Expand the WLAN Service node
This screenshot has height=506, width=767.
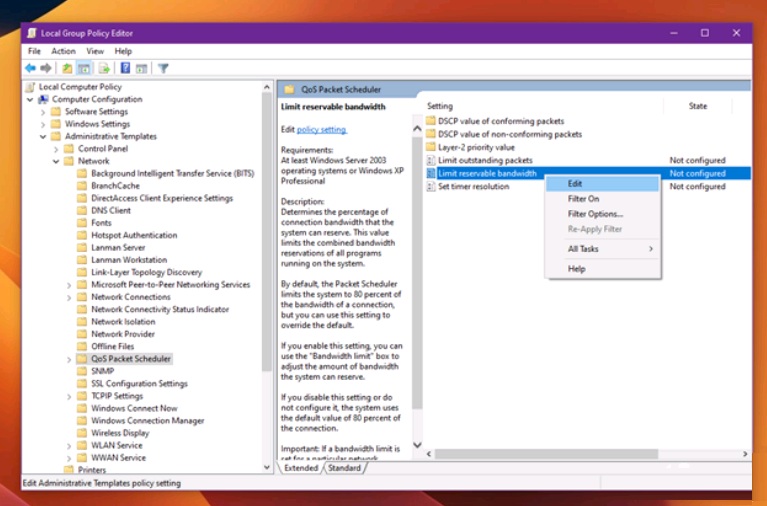69,446
